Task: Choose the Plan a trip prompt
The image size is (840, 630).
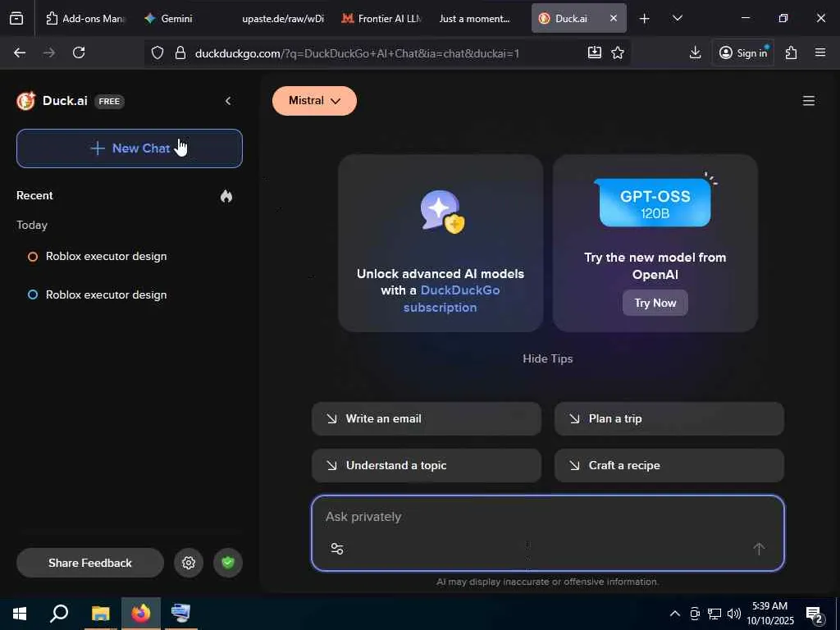Action: click(669, 418)
